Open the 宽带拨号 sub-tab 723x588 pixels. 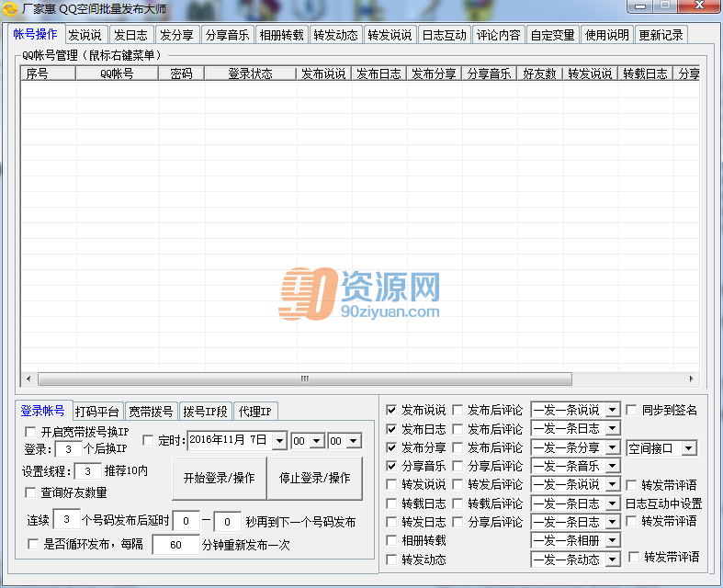pos(151,412)
